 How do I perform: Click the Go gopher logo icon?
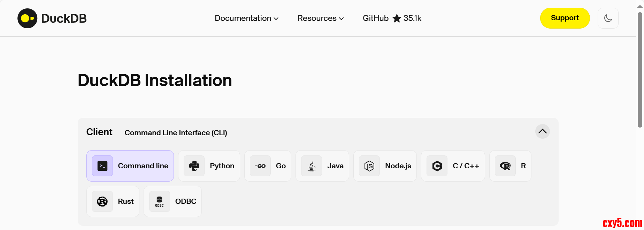[x=260, y=166]
